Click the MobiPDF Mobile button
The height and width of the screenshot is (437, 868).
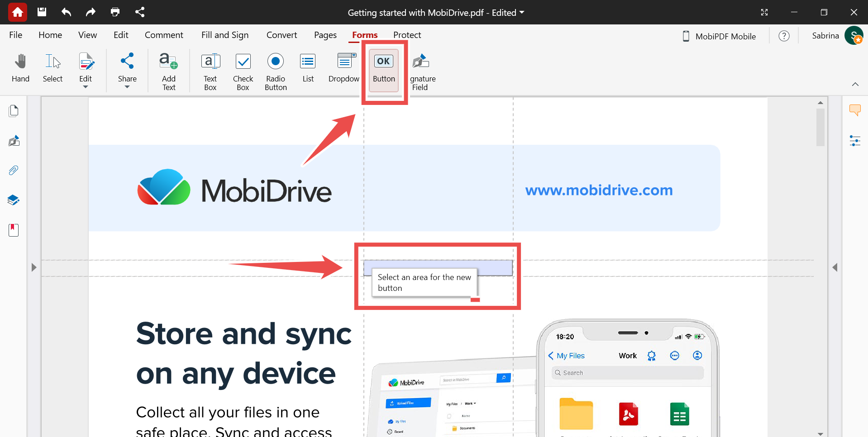719,36
